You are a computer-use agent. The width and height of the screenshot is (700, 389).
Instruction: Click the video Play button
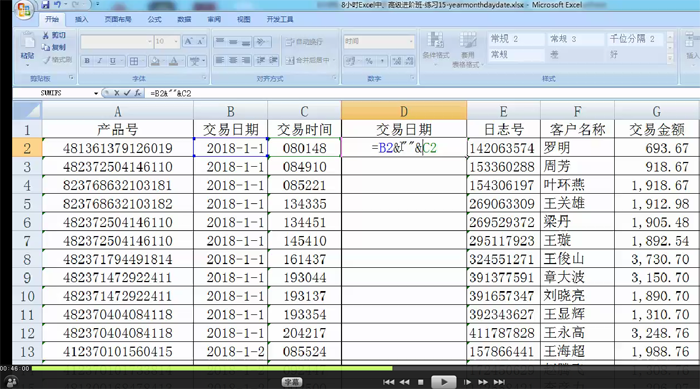pos(443,382)
